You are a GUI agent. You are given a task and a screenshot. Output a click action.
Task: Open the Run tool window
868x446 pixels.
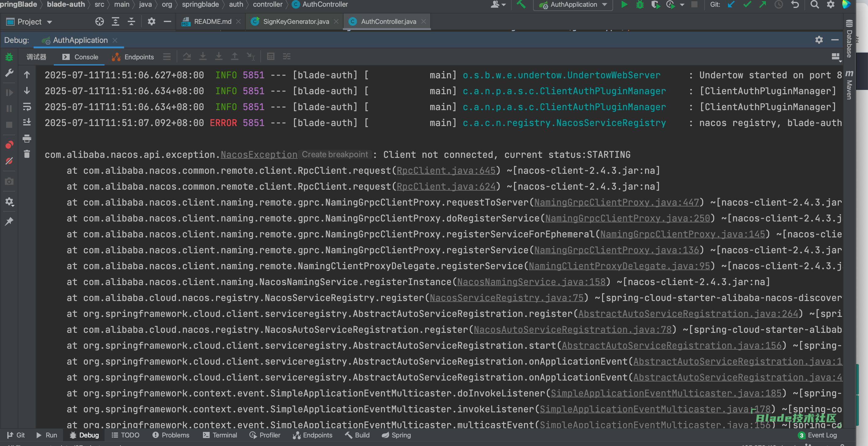[x=46, y=435]
